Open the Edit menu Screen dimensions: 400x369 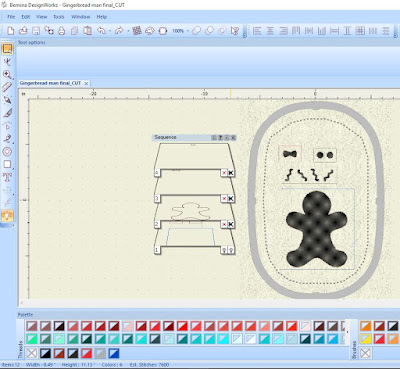pyautogui.click(x=26, y=17)
